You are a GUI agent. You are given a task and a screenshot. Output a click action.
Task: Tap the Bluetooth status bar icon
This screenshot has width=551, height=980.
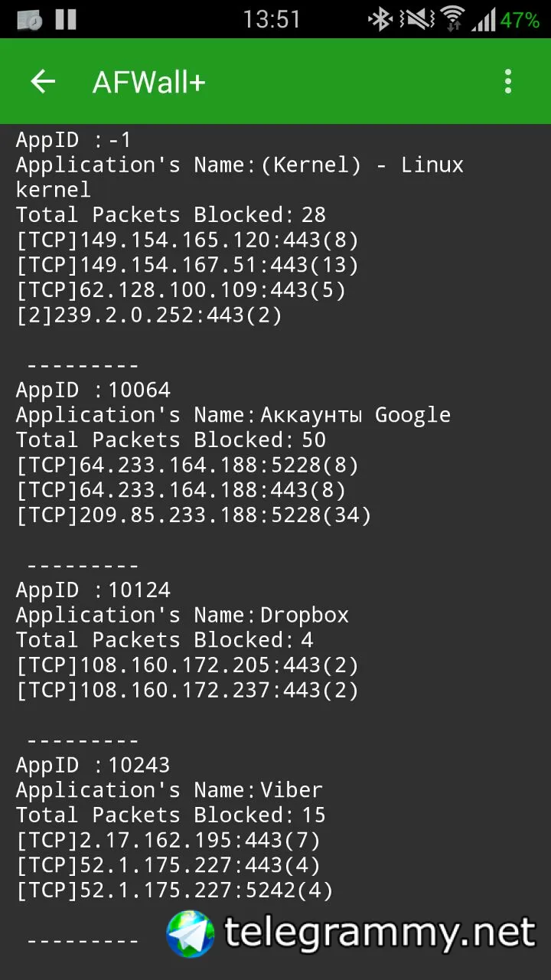[x=380, y=19]
